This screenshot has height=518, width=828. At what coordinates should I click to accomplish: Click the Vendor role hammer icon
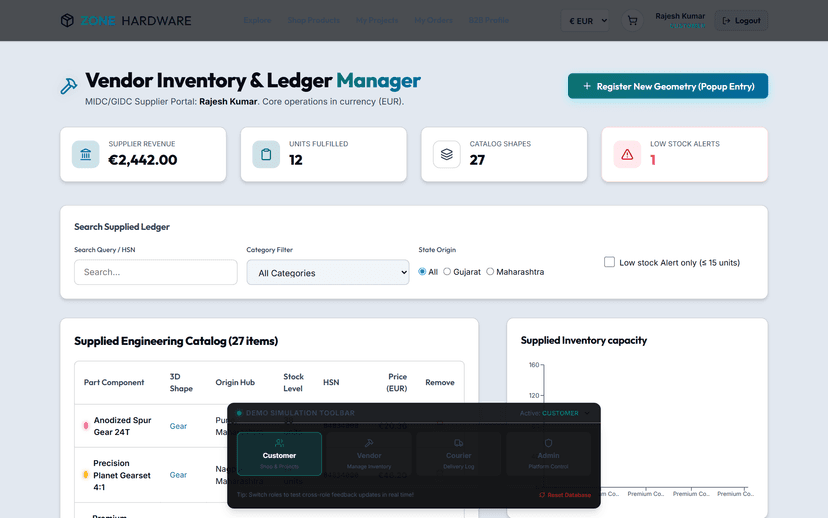369,443
